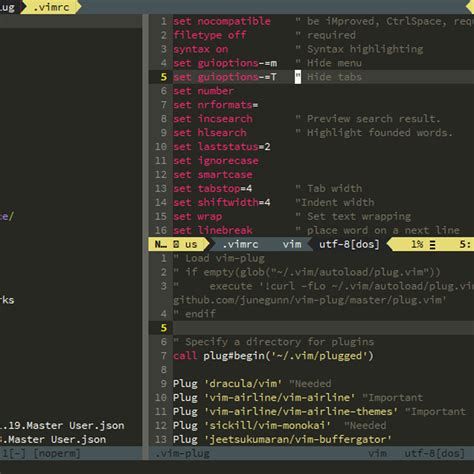Click the 'syntax on' line

(x=201, y=49)
